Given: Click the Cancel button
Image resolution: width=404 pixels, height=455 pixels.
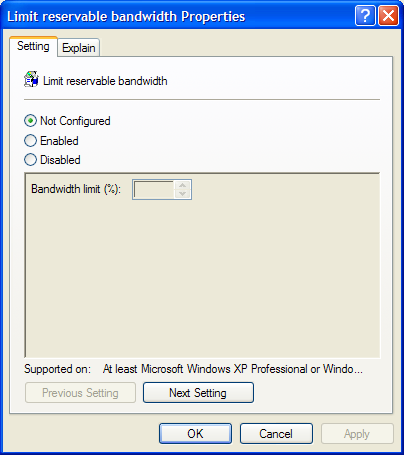Looking at the screenshot, I should [x=276, y=434].
